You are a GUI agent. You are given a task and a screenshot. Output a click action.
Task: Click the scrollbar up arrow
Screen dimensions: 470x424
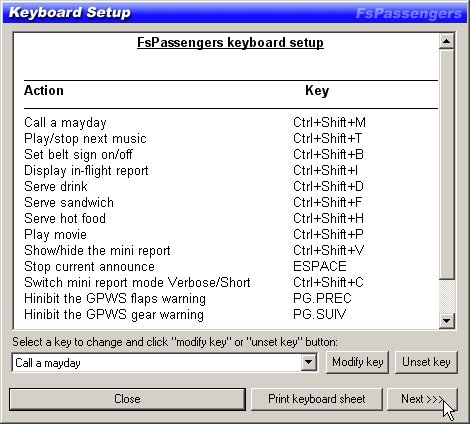(x=446, y=41)
